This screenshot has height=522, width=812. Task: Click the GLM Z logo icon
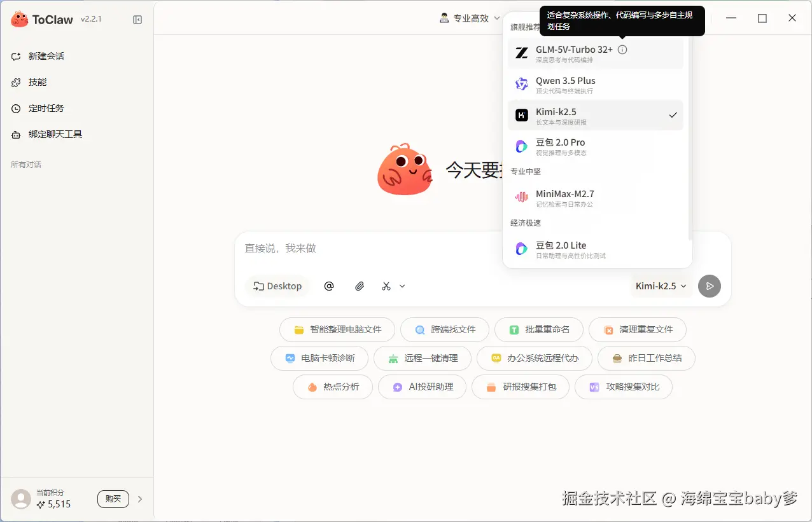522,53
